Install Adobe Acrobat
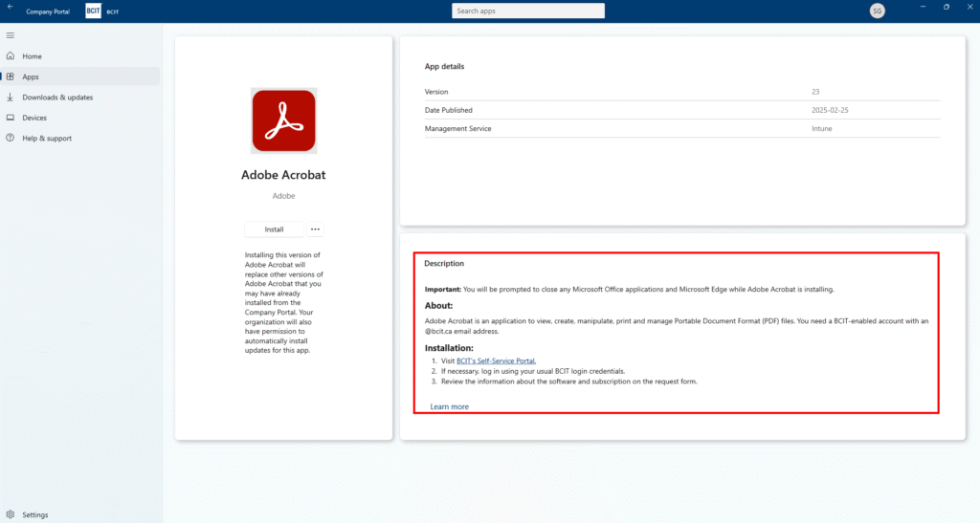 (x=274, y=229)
